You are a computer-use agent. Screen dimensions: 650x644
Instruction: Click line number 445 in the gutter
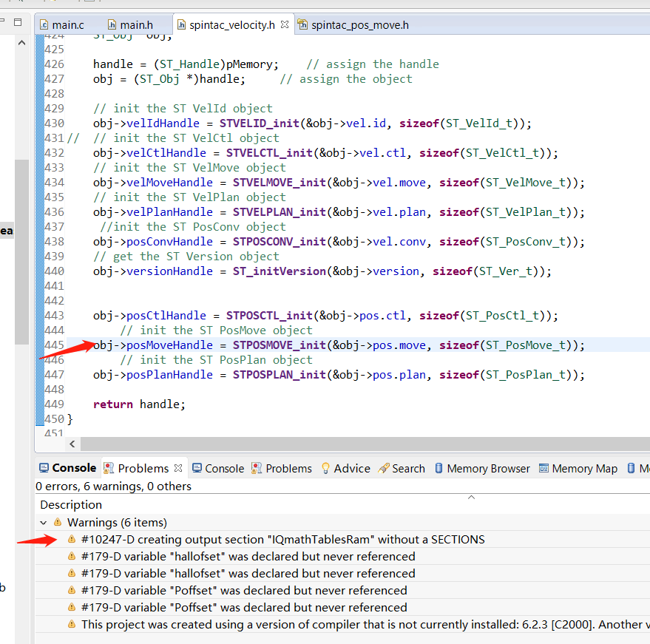coord(54,345)
